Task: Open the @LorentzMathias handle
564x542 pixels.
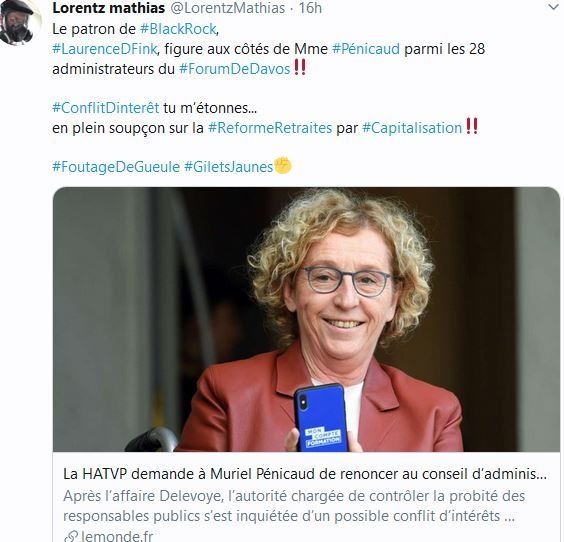Action: point(227,8)
